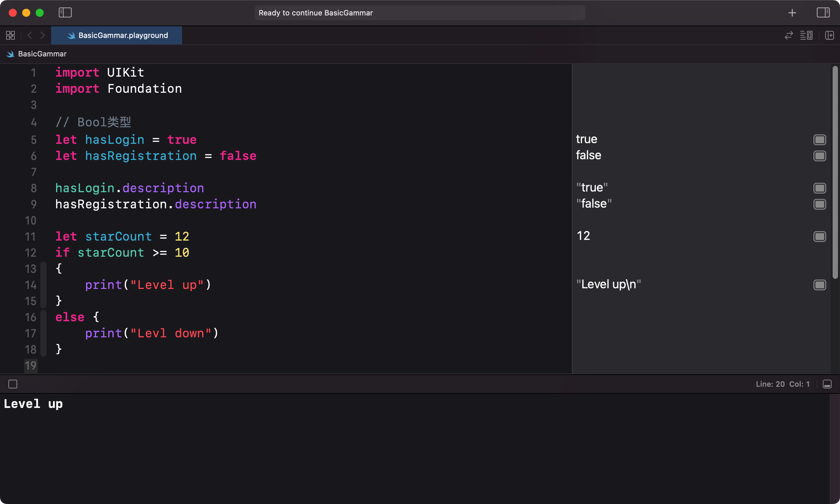Click the activity status field 'Ready to continue BasicGammar'
840x504 pixels.
(x=420, y=13)
